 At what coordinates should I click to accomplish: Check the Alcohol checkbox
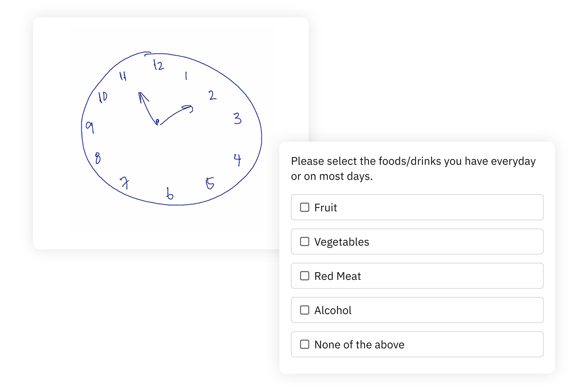point(304,310)
